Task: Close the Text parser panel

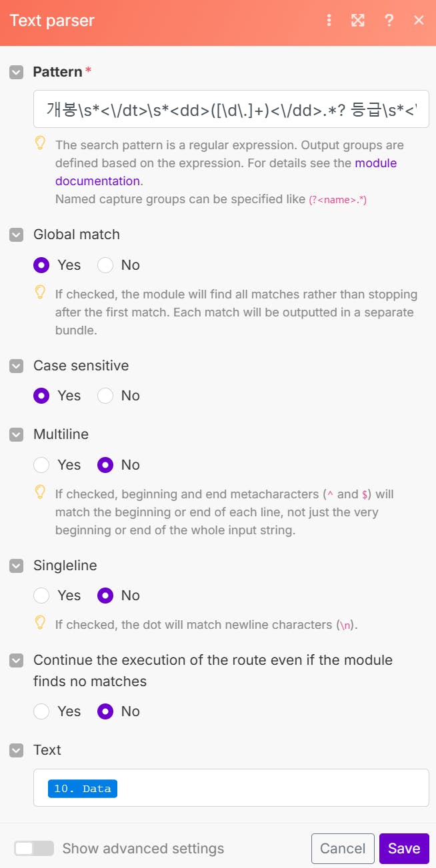Action: (419, 21)
